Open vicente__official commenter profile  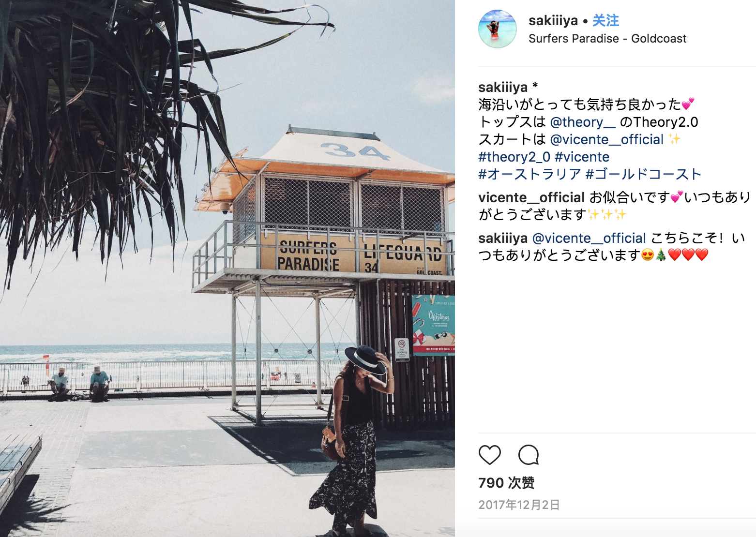click(531, 197)
